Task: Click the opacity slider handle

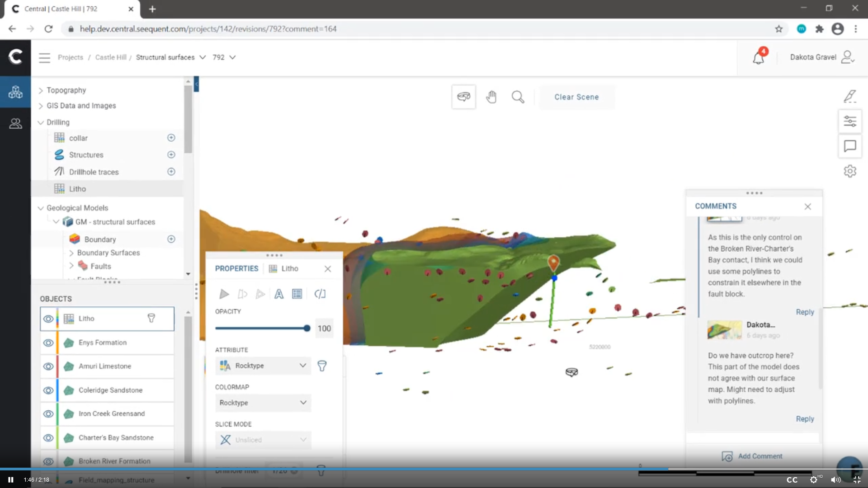Action: point(307,328)
